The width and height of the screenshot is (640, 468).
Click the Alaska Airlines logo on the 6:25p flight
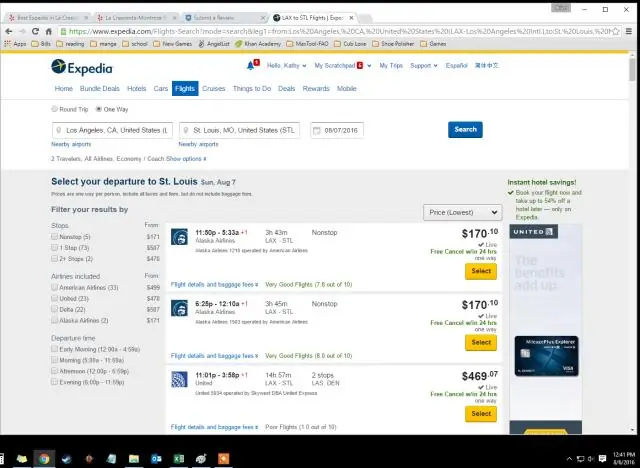pyautogui.click(x=179, y=308)
